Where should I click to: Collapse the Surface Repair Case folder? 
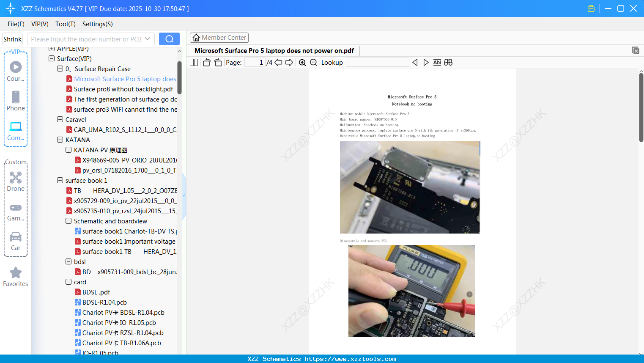tap(60, 69)
